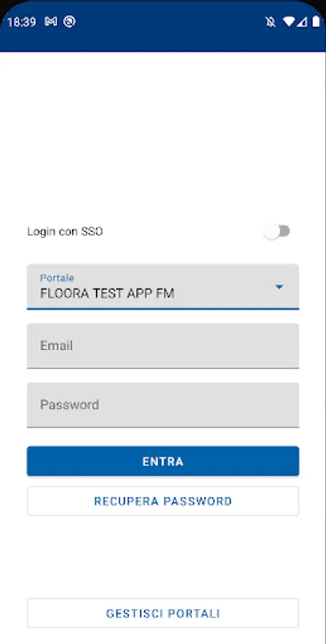This screenshot has width=326, height=644.
Task: Open the GESTISCI PORTALI button
Action: (x=163, y=613)
